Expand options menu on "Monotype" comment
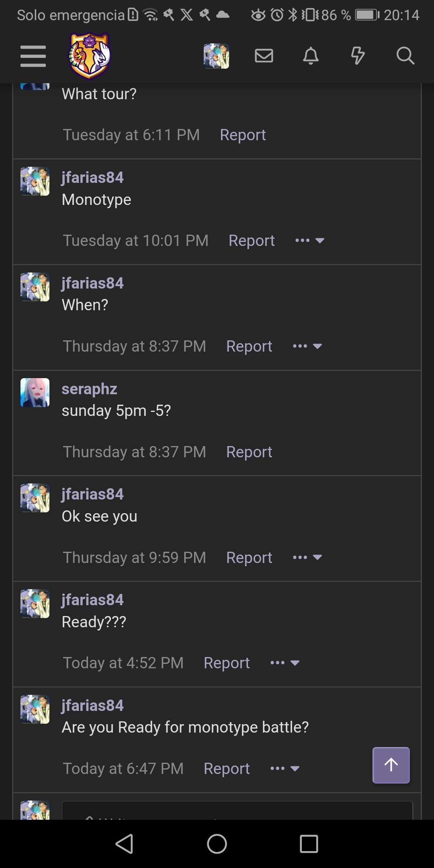This screenshot has width=434, height=868. click(309, 241)
